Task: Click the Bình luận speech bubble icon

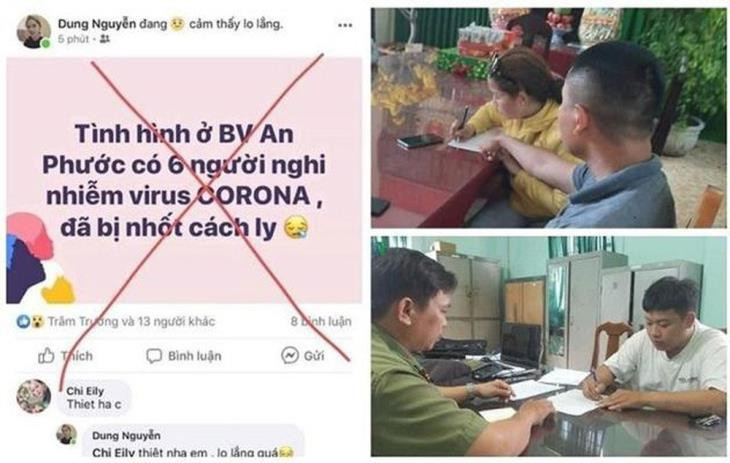Action: tap(154, 356)
